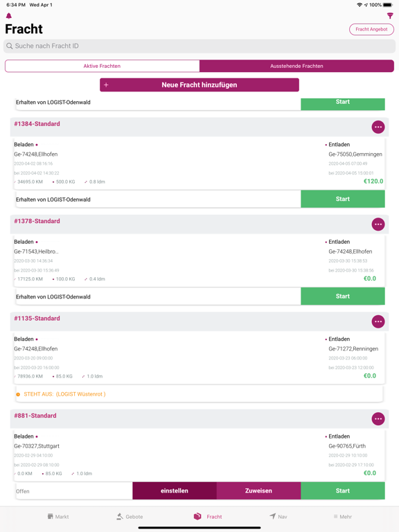The height and width of the screenshot is (532, 399).
Task: Start freight #1384 to Gemmingen
Action: (x=343, y=199)
